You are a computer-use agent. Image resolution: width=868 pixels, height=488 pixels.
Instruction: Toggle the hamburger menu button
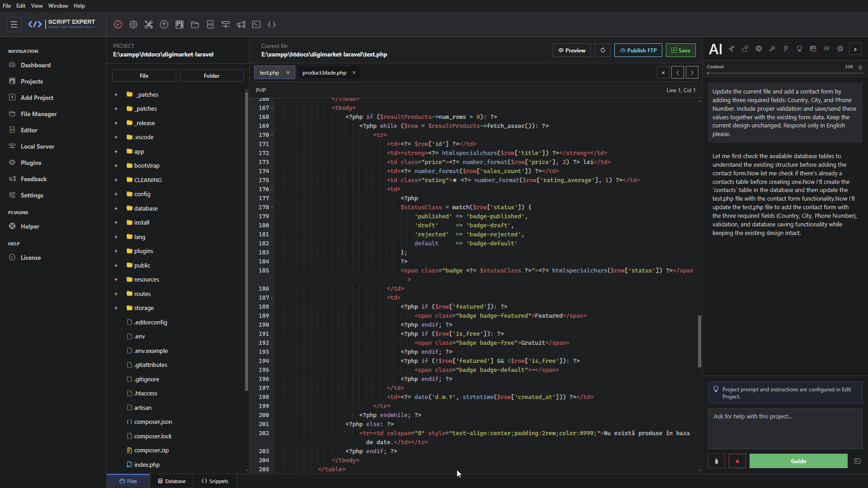14,24
